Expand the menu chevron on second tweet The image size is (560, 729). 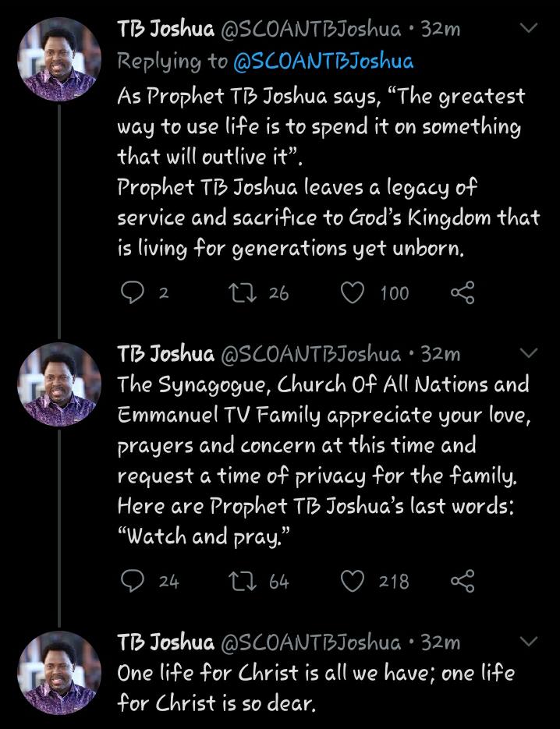tap(529, 354)
